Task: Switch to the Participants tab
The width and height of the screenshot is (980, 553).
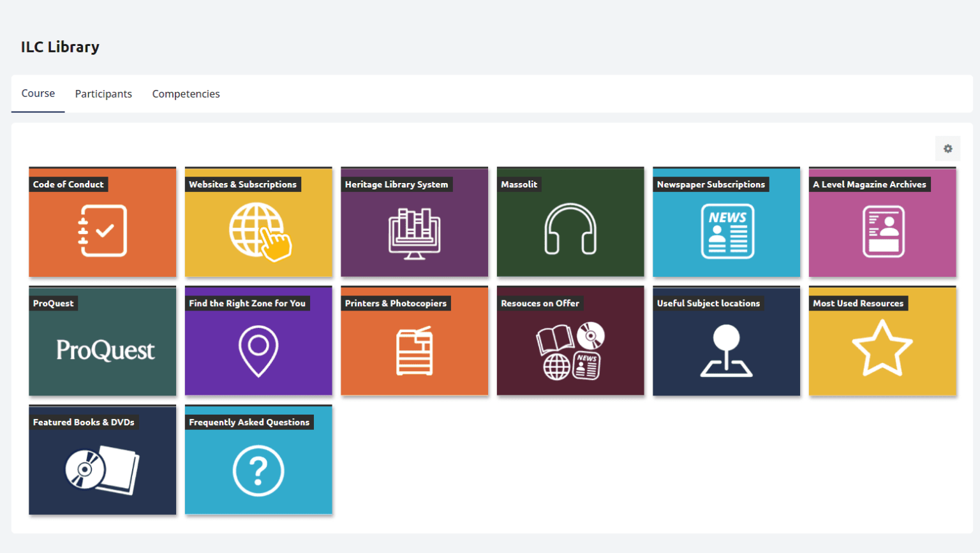Action: coord(103,93)
